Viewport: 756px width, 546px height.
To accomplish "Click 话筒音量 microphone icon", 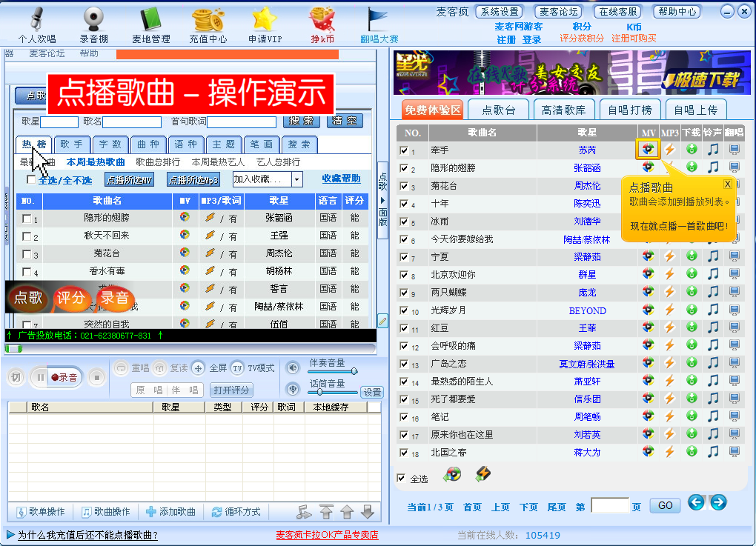I will pos(293,388).
